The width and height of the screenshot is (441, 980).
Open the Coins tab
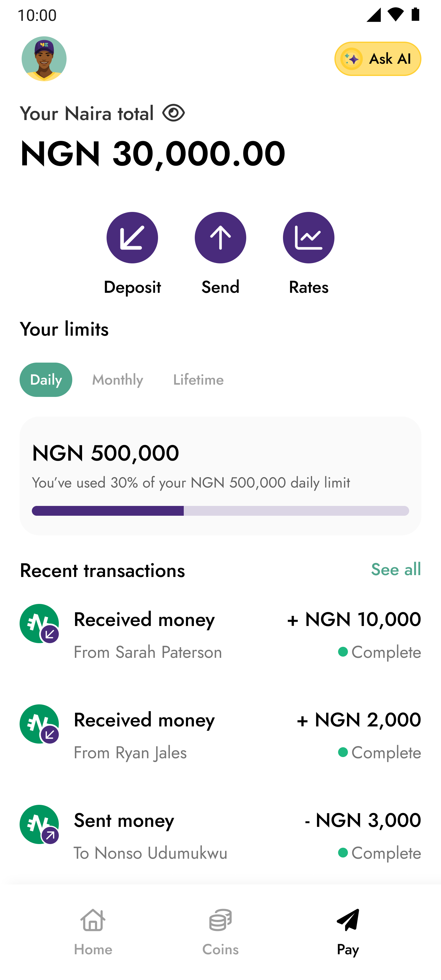pyautogui.click(x=220, y=932)
